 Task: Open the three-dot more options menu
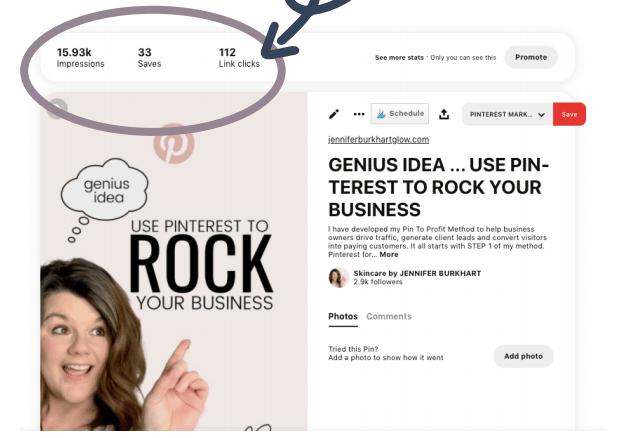coord(359,114)
